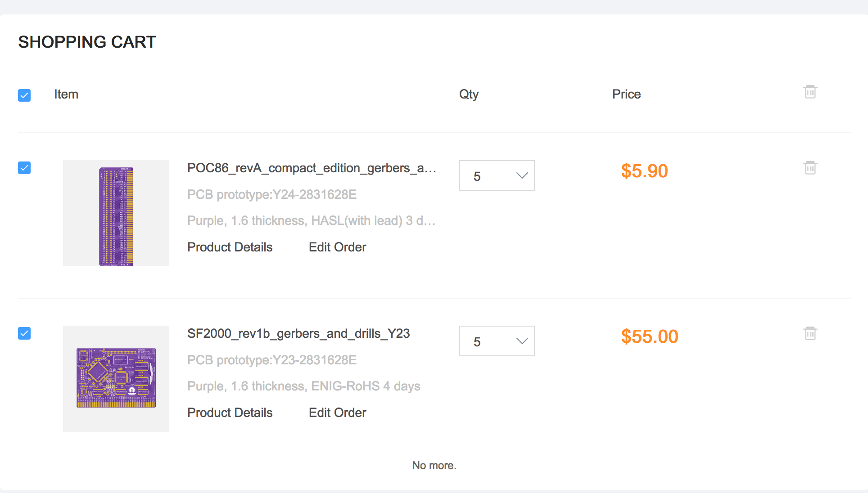The width and height of the screenshot is (868, 493).
Task: Open quantity dropdown for SF2000_rev1b board
Action: click(497, 341)
